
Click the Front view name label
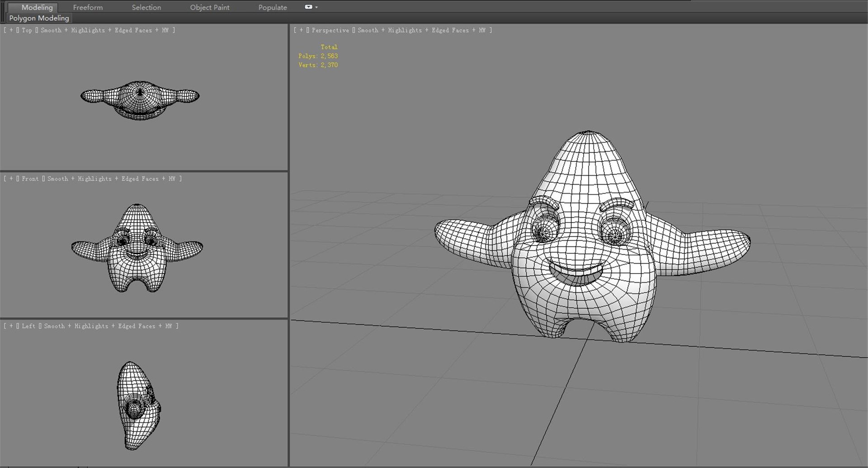coord(30,179)
